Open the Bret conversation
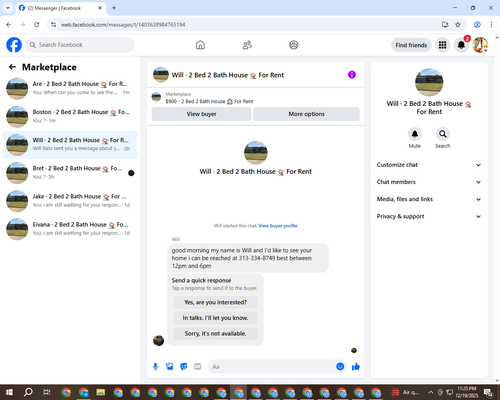The image size is (500, 400). point(70,173)
